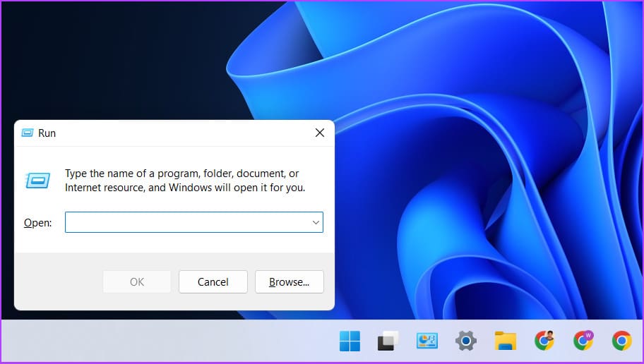Expand the Open field history dropdown arrow
Screen dimensions: 644x364
pos(316,222)
